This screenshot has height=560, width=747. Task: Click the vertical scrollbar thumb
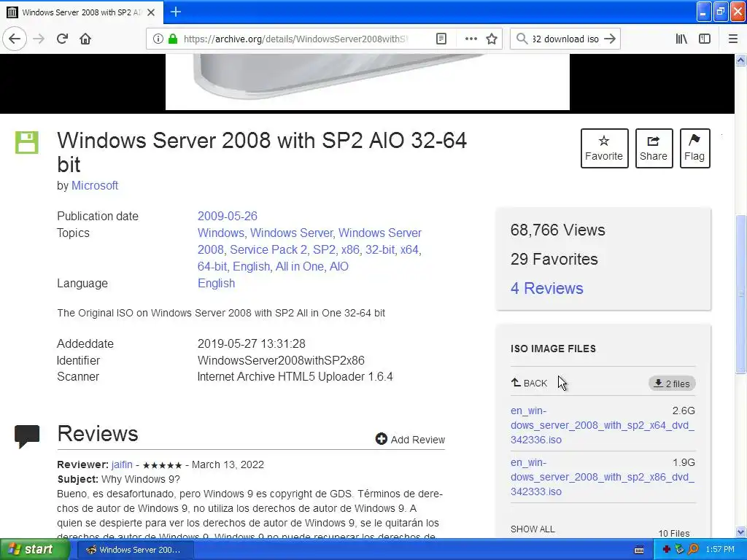(741, 293)
